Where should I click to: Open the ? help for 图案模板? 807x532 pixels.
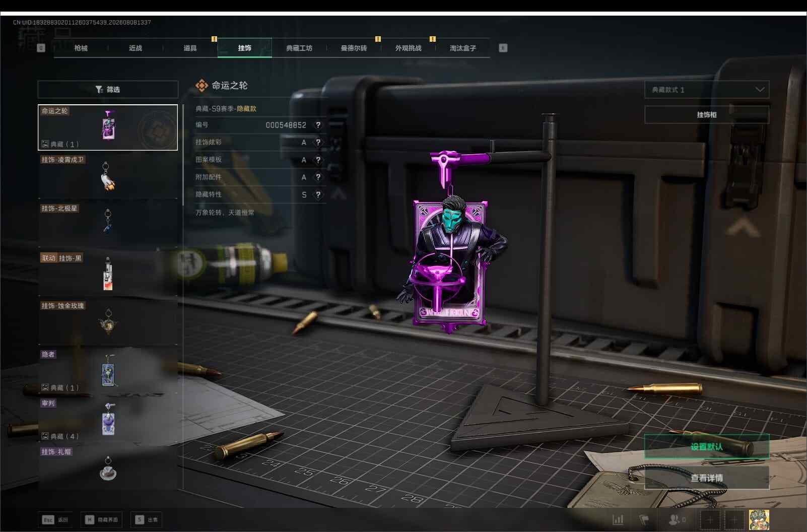pos(318,160)
